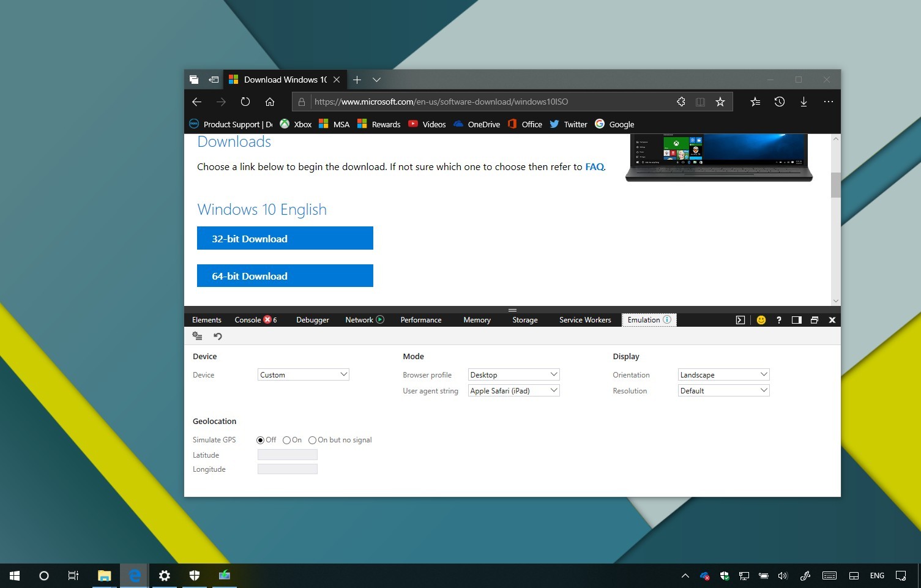Go to the home page
921x588 pixels.
pyautogui.click(x=270, y=102)
